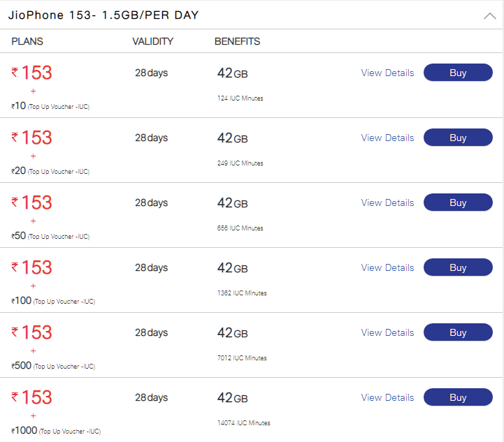Collapse the JioPhone 153 section chevron
Viewport: 504px width, 442px height.
[x=489, y=16]
